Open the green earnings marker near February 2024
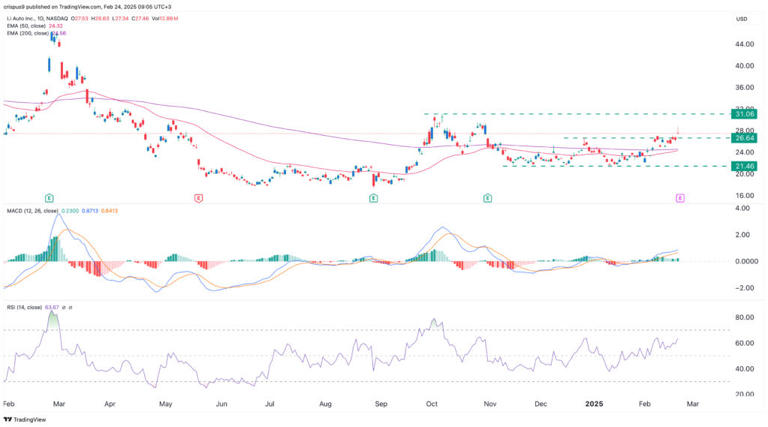This screenshot has height=427, width=768. pyautogui.click(x=49, y=199)
